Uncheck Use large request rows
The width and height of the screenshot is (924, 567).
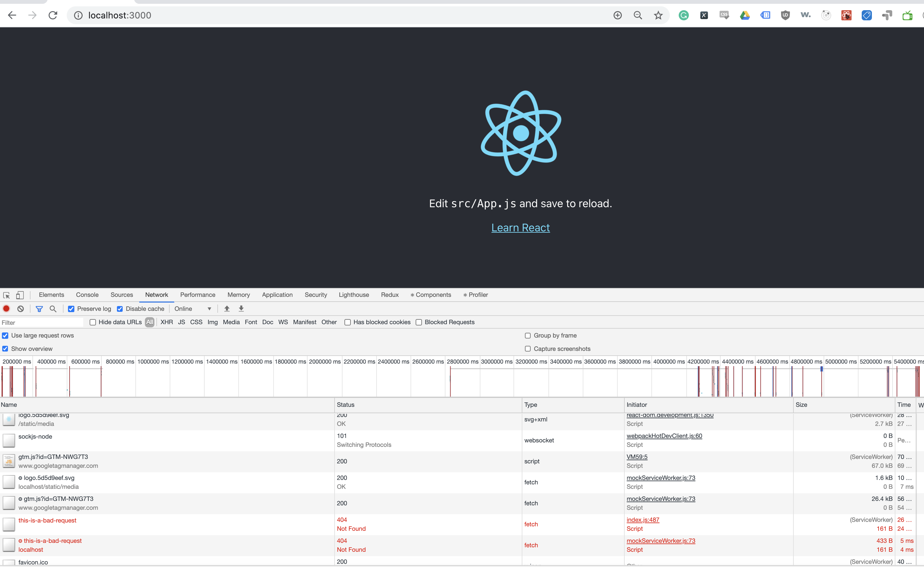tap(5, 336)
